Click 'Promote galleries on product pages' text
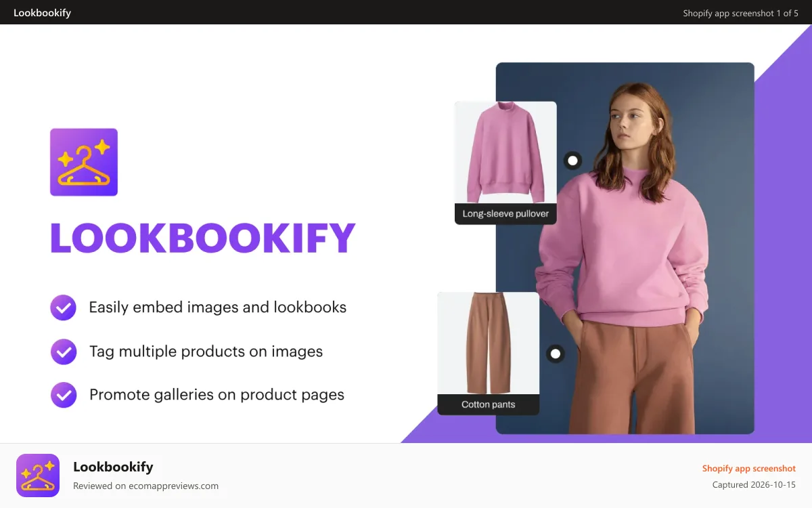 217,395
